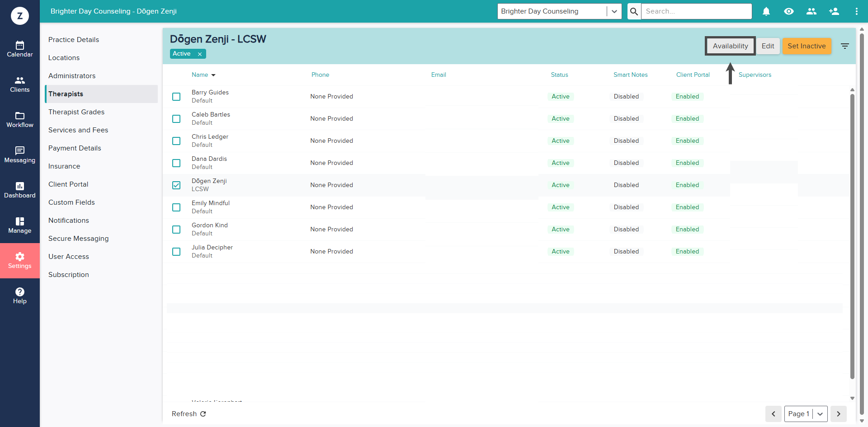Go to Clients in the sidebar
The height and width of the screenshot is (427, 868).
[20, 84]
